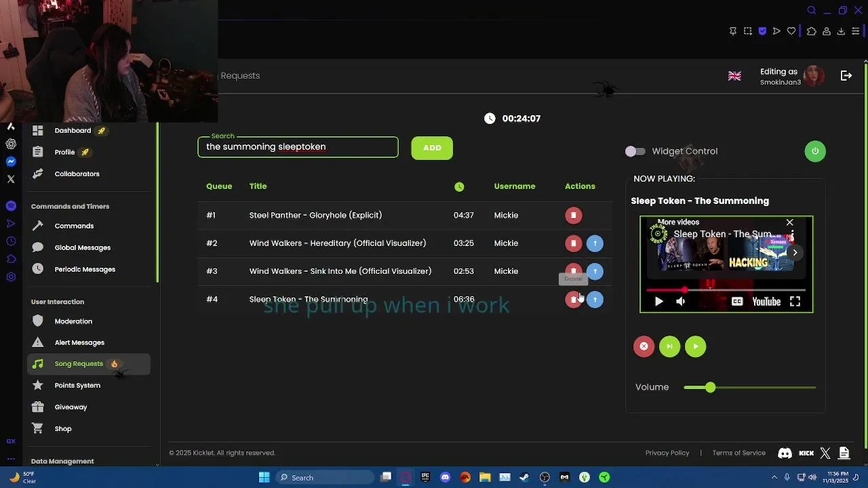Click the browser tab search magnifier
Image resolution: width=868 pixels, height=488 pixels.
(x=811, y=10)
